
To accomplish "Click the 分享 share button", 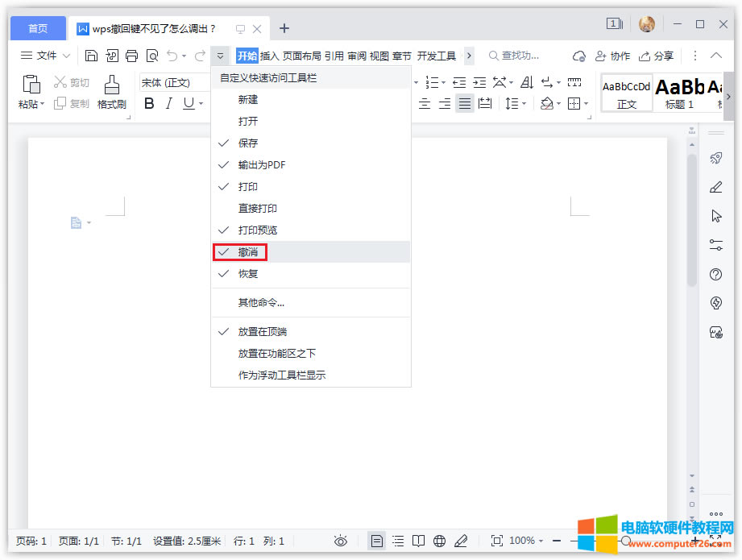I will (657, 56).
